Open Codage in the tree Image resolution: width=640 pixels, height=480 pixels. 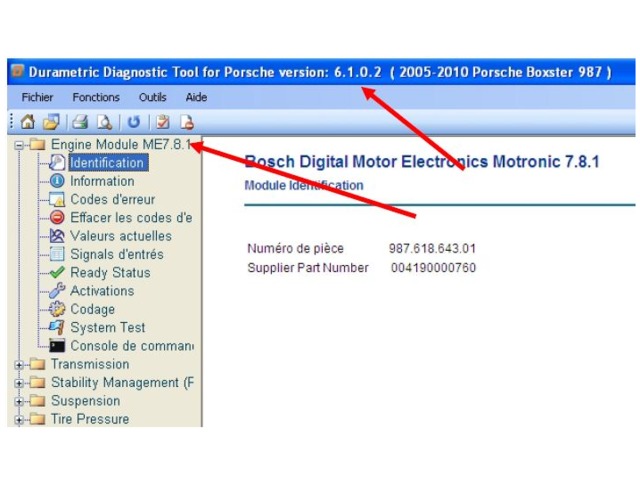(x=92, y=309)
